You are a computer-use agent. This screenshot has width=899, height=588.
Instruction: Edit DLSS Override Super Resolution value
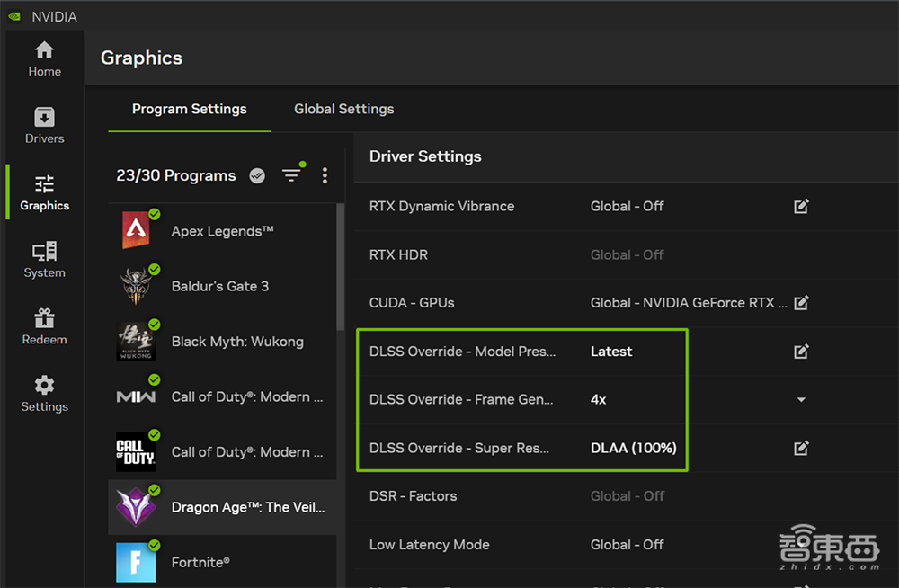(801, 448)
